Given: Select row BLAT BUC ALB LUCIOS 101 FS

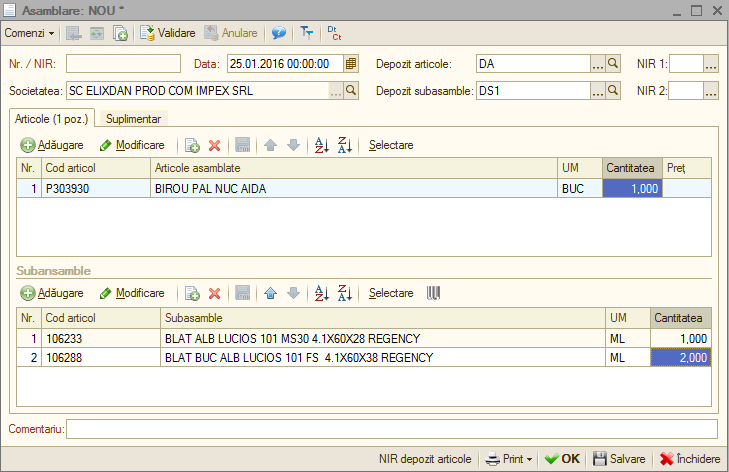Looking at the screenshot, I should [364, 357].
